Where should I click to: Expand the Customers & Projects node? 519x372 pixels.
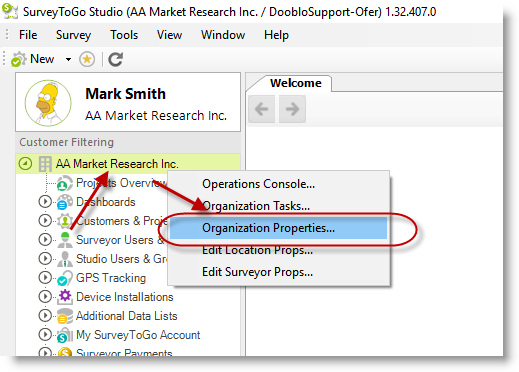pos(45,221)
